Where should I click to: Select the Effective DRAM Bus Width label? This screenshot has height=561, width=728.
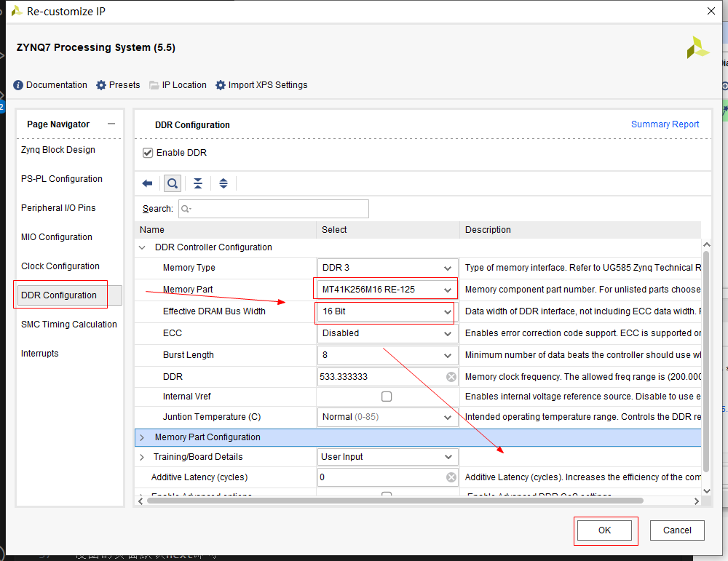coord(214,311)
